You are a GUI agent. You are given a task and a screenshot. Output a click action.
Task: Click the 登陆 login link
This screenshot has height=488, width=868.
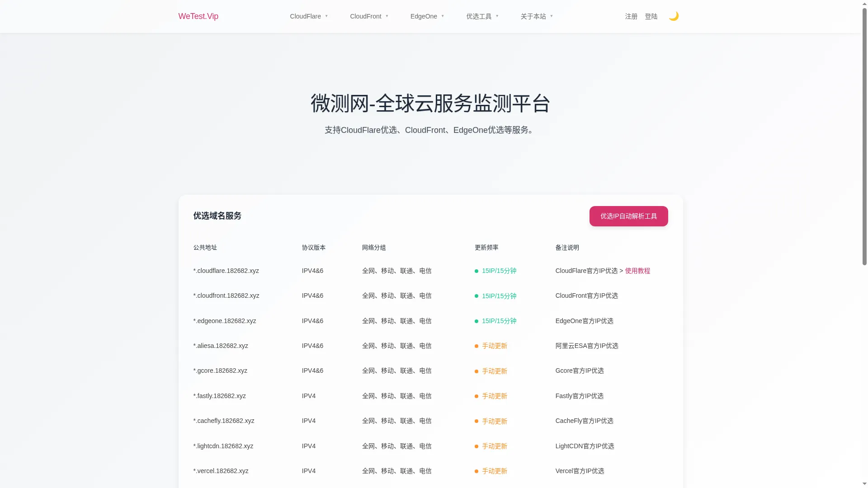[651, 16]
